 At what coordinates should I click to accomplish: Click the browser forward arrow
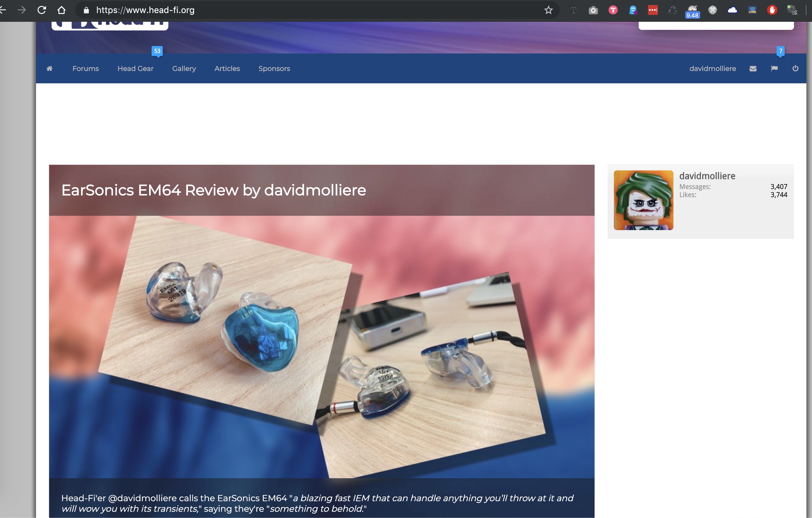21,10
